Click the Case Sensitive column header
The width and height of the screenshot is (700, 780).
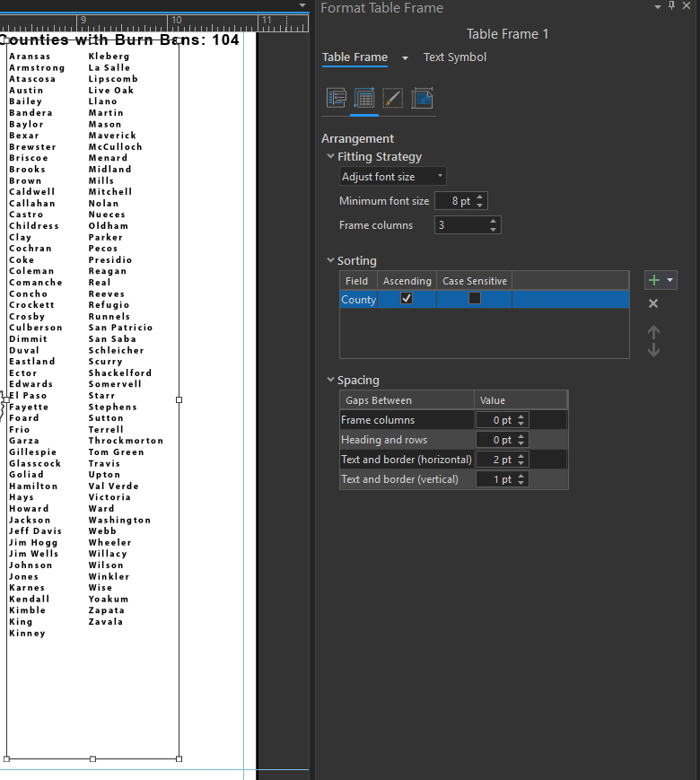tap(474, 281)
